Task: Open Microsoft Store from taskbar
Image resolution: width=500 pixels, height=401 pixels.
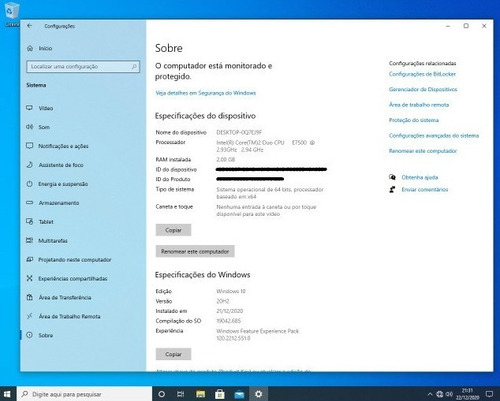Action: (220, 394)
